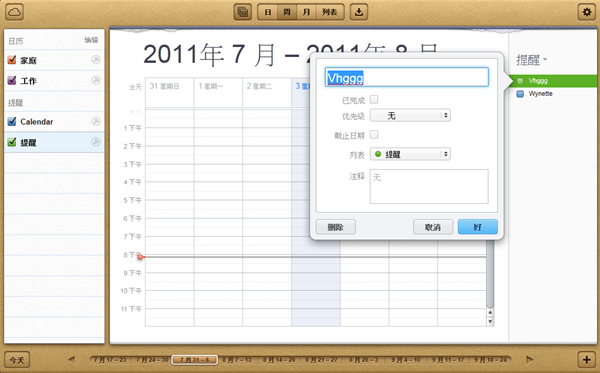The width and height of the screenshot is (600, 373).
Task: Uncheck the Calendar reminder list checkbox
Action: (12, 121)
